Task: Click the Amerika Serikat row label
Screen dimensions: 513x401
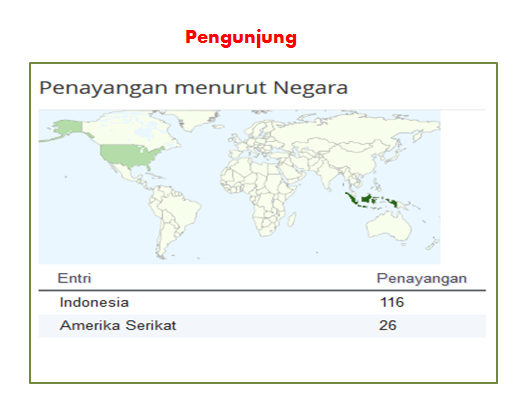Action: click(x=118, y=325)
